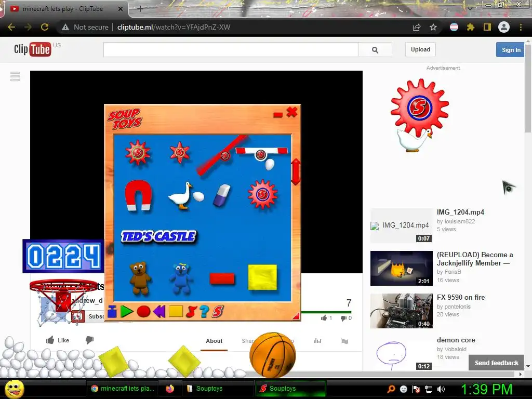Viewport: 532px width, 399px height.
Task: Open the blue question mark help
Action: click(204, 312)
